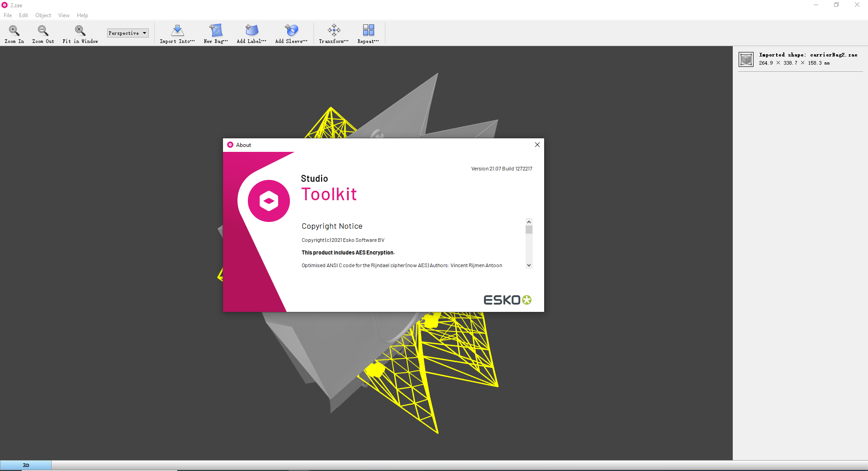Click the ESKO logo in About dialog
This screenshot has height=471, width=868.
[x=507, y=300]
